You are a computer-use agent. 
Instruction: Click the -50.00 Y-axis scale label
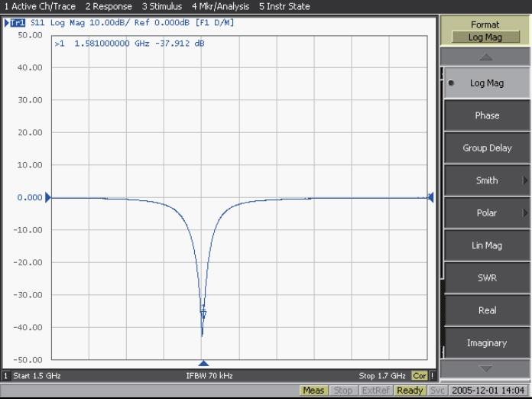28,360
